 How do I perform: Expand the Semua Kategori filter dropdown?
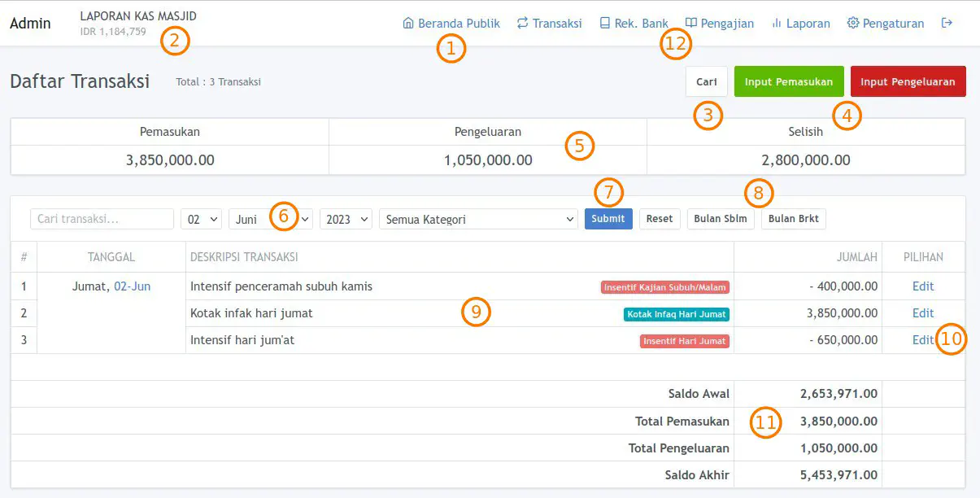(478, 218)
